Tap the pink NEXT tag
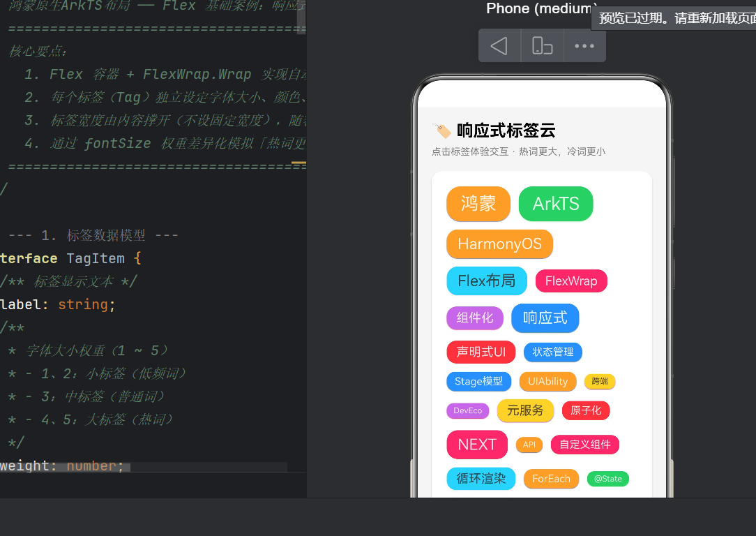Image resolution: width=756 pixels, height=536 pixels. (477, 445)
